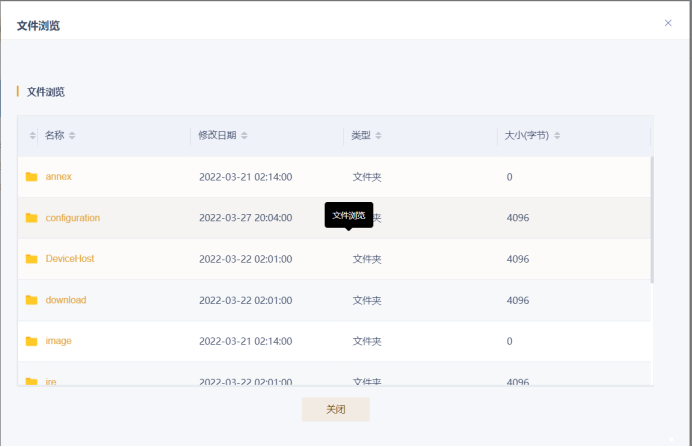This screenshot has height=447, width=692.
Task: Sort by 类型 column arrows
Action: click(378, 136)
